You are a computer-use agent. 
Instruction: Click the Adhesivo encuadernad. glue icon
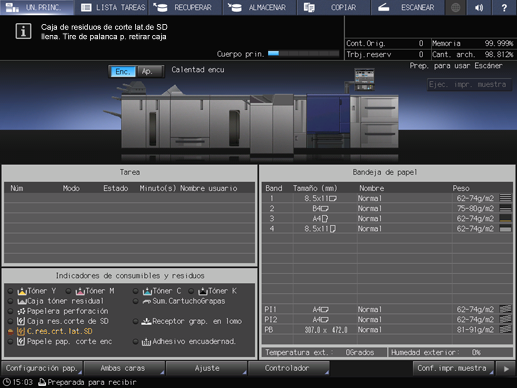point(146,342)
